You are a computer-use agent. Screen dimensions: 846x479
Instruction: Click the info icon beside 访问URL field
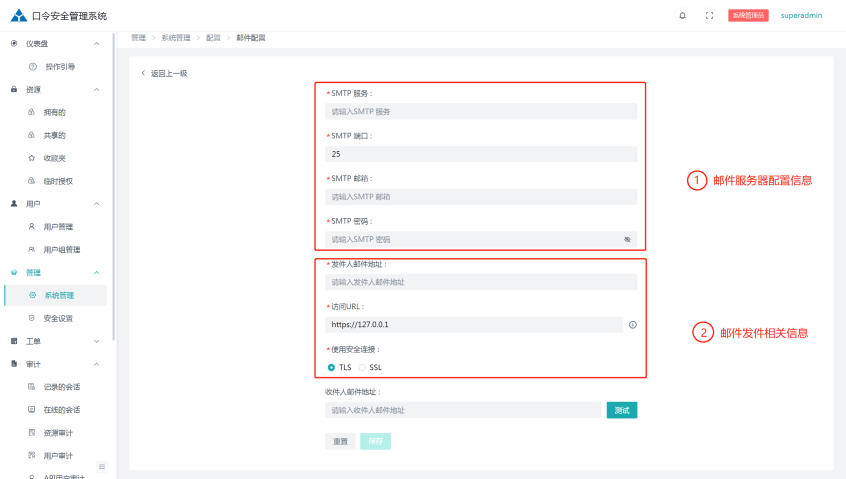(633, 325)
